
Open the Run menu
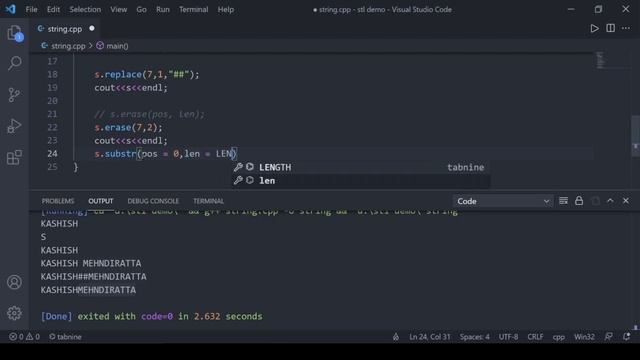point(162,9)
